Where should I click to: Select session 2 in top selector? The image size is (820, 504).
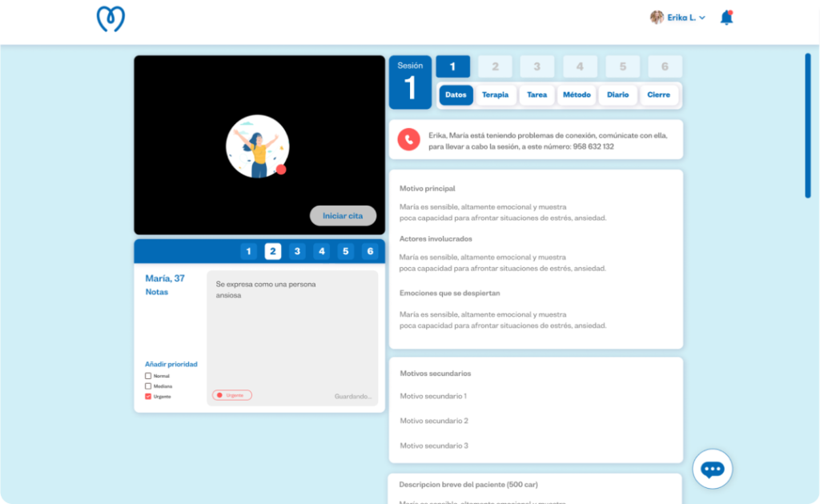pos(495,66)
